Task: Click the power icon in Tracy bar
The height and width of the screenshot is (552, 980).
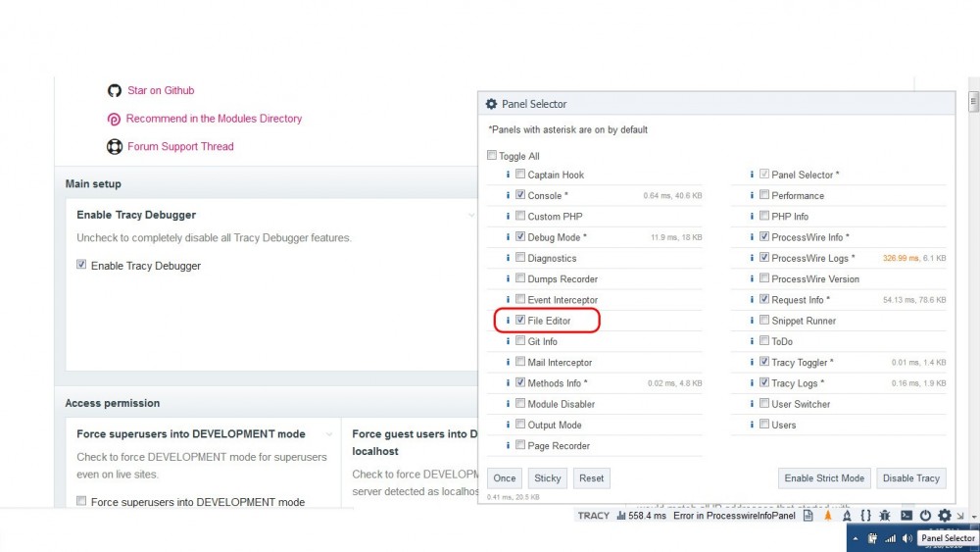Action: 925,516
